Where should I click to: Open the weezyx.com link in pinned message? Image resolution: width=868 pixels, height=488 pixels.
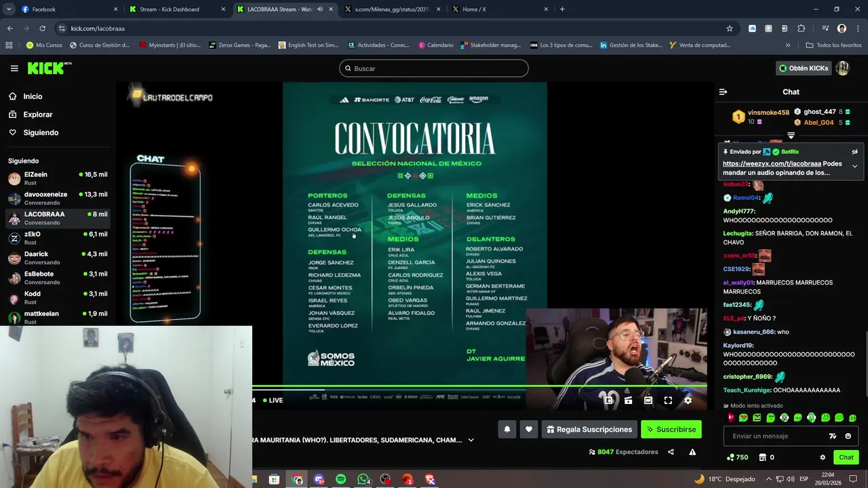(772, 163)
